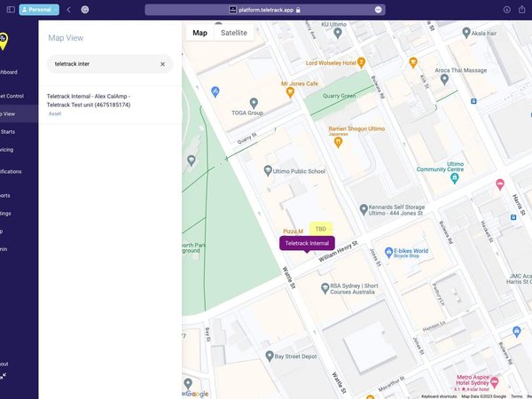Open the page options ellipsis in address bar
This screenshot has width=532, height=399.
[379, 10]
